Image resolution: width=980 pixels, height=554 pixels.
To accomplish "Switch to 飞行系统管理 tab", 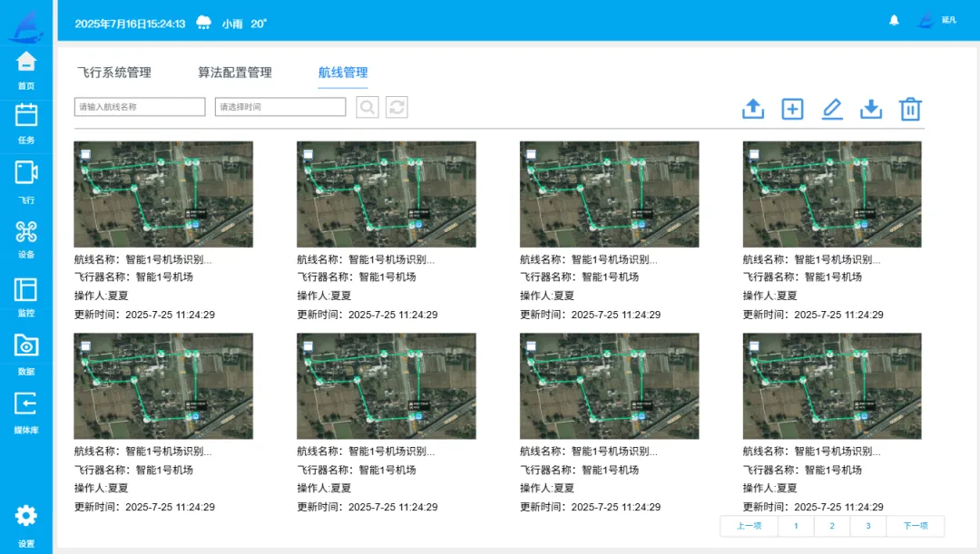I will 114,73.
